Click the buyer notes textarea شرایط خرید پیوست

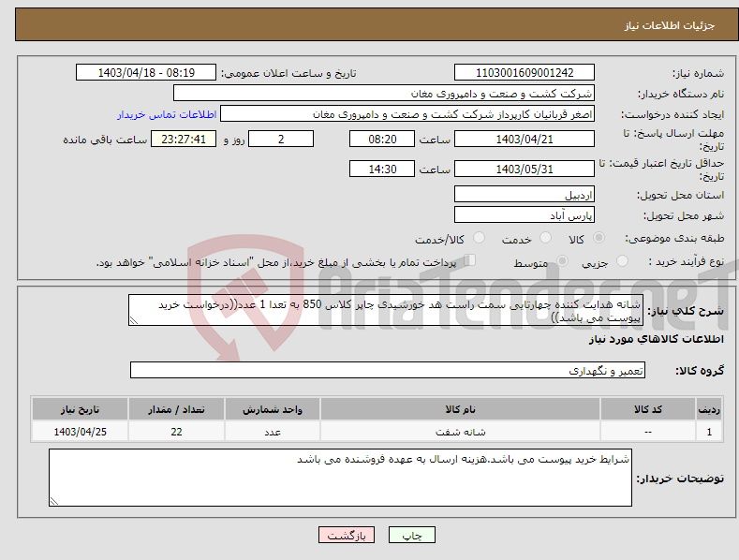(340, 478)
